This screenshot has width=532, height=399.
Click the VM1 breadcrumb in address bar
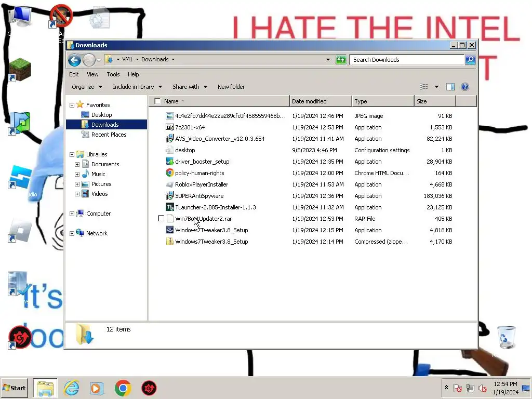point(127,59)
